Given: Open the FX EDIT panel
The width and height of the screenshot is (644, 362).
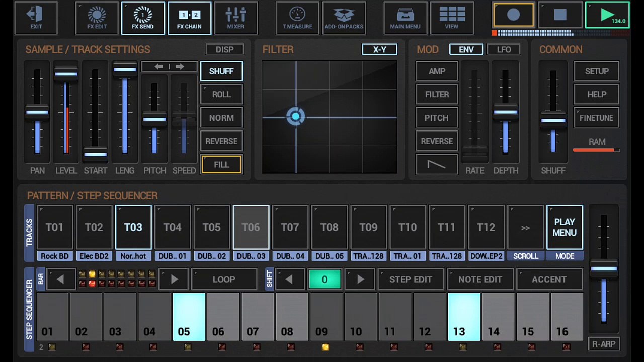Looking at the screenshot, I should click(x=97, y=18).
